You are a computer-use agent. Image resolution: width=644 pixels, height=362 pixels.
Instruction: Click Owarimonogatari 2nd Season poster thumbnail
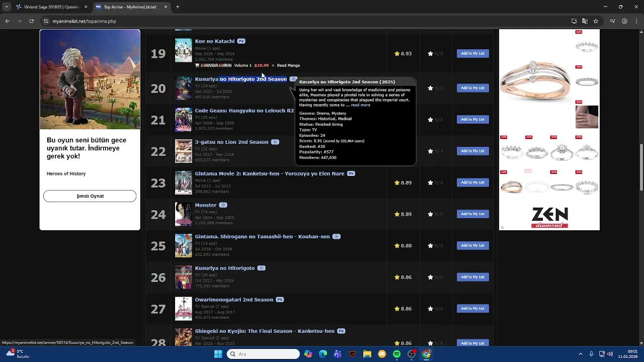click(x=183, y=309)
